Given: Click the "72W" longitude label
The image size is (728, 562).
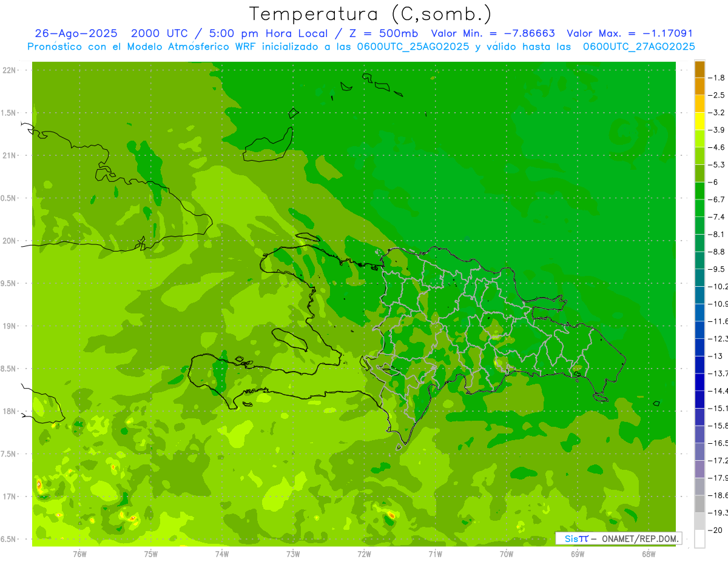Looking at the screenshot, I should pos(364,554).
